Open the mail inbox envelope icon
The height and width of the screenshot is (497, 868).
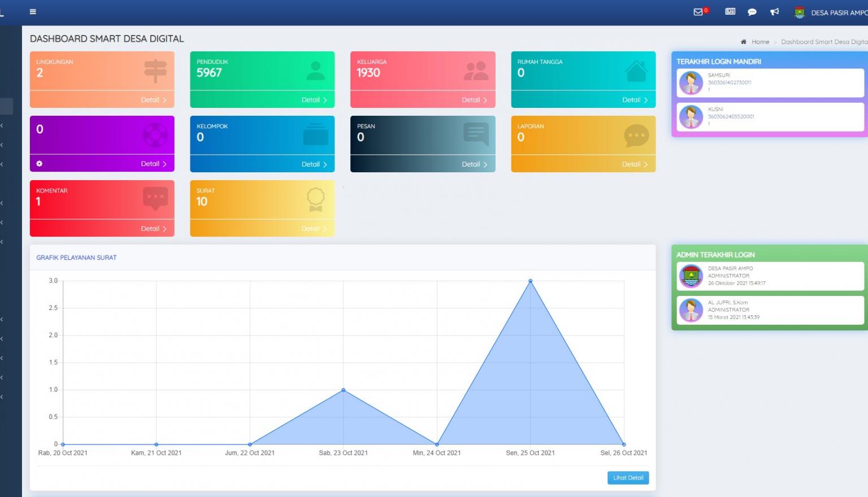pos(698,12)
